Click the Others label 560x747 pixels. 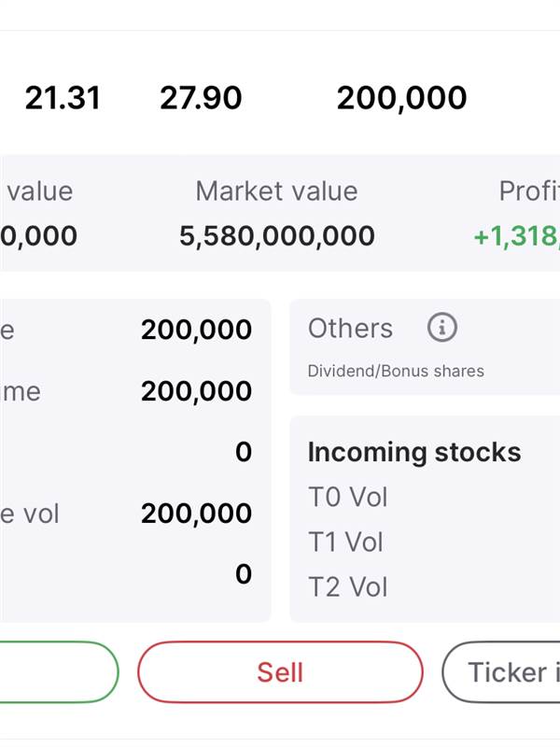tap(350, 329)
